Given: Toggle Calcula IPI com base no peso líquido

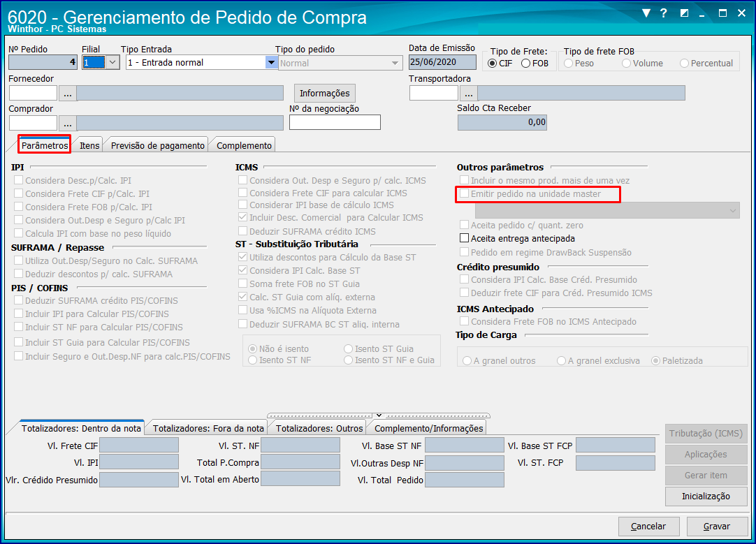Looking at the screenshot, I should click(x=19, y=233).
